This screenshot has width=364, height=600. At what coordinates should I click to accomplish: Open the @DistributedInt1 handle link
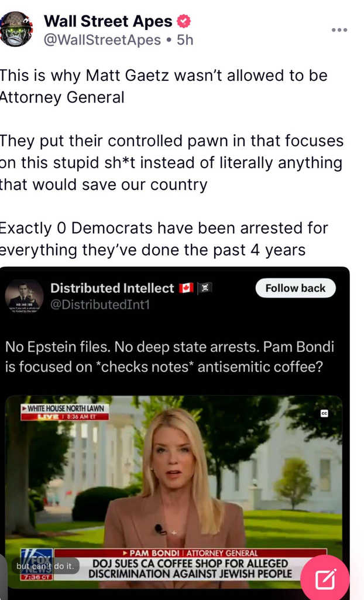coord(100,305)
